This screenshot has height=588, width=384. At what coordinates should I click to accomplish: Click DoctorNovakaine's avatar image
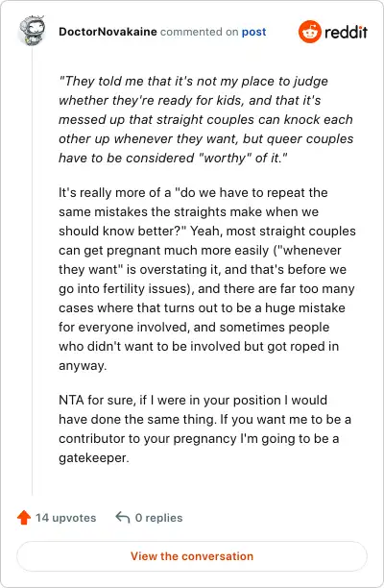coord(32,31)
